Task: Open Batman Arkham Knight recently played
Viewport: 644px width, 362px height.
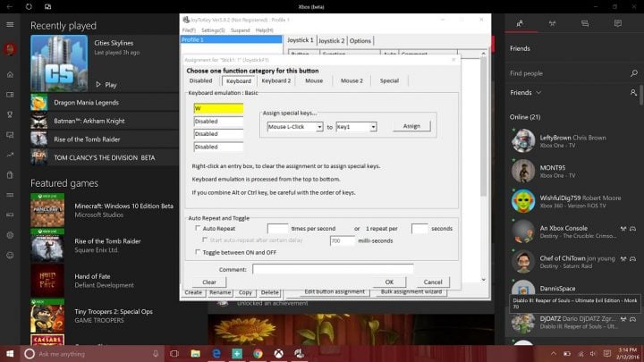Action: (x=105, y=121)
